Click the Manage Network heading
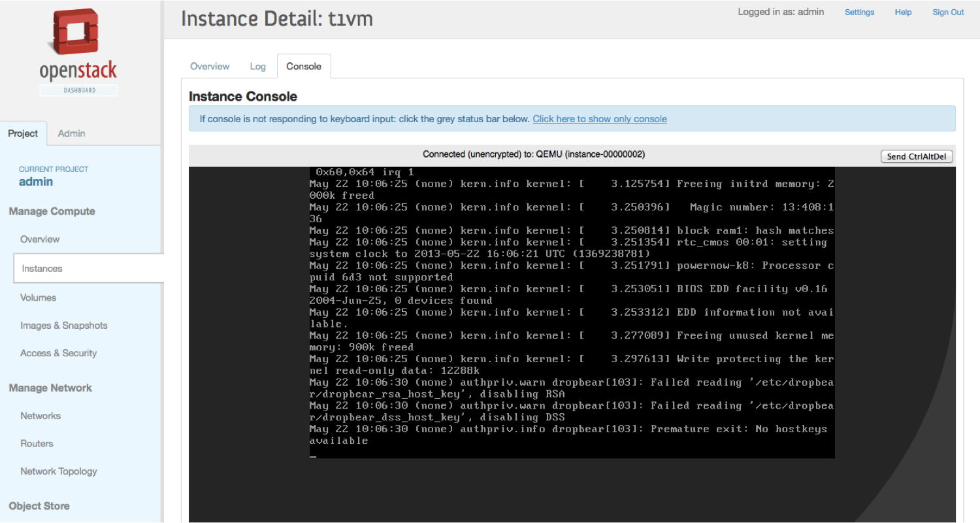Image resolution: width=980 pixels, height=523 pixels. (x=50, y=388)
